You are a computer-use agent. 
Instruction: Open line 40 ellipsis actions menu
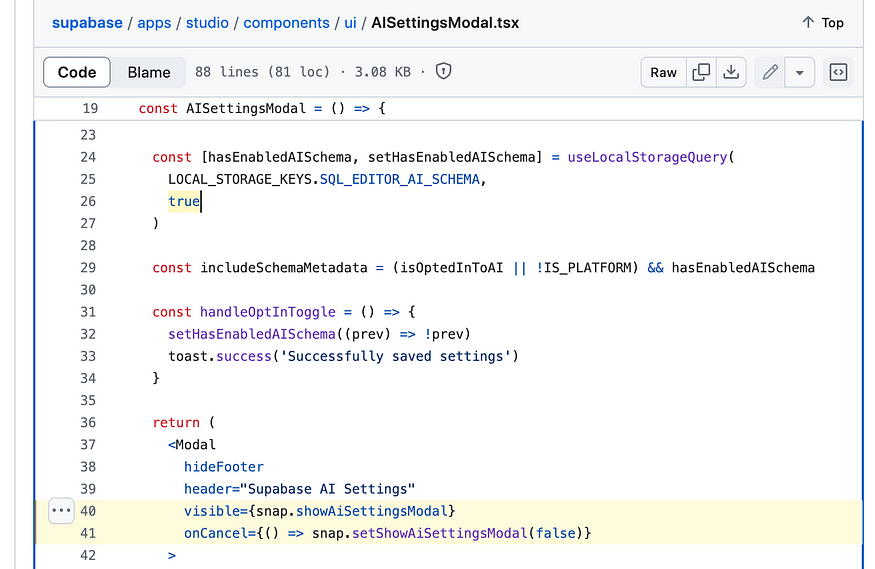[x=61, y=510]
